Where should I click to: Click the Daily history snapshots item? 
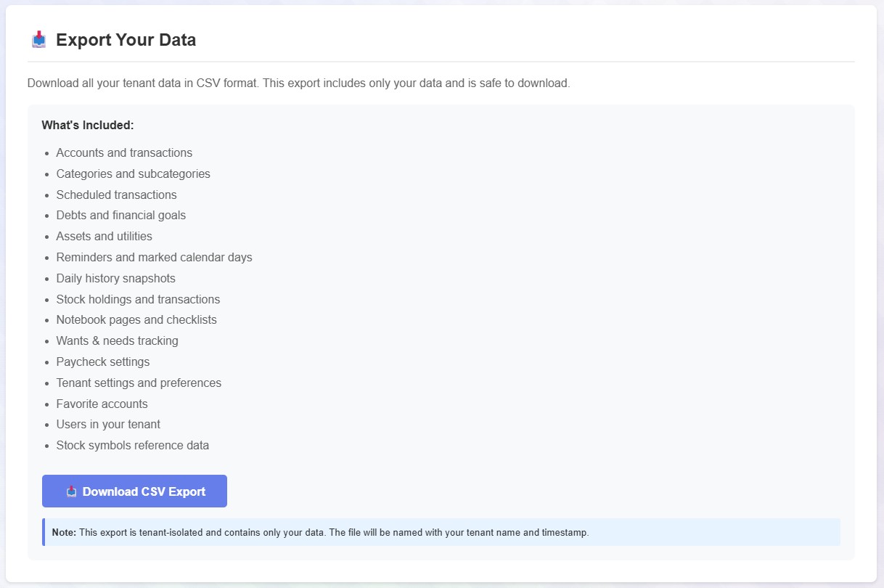pos(115,278)
